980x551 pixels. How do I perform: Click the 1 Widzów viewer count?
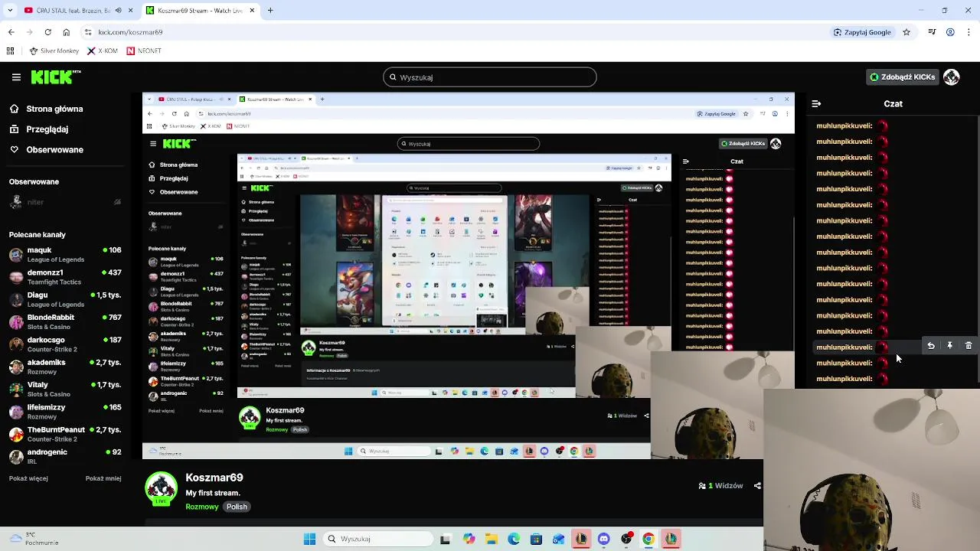pyautogui.click(x=720, y=486)
